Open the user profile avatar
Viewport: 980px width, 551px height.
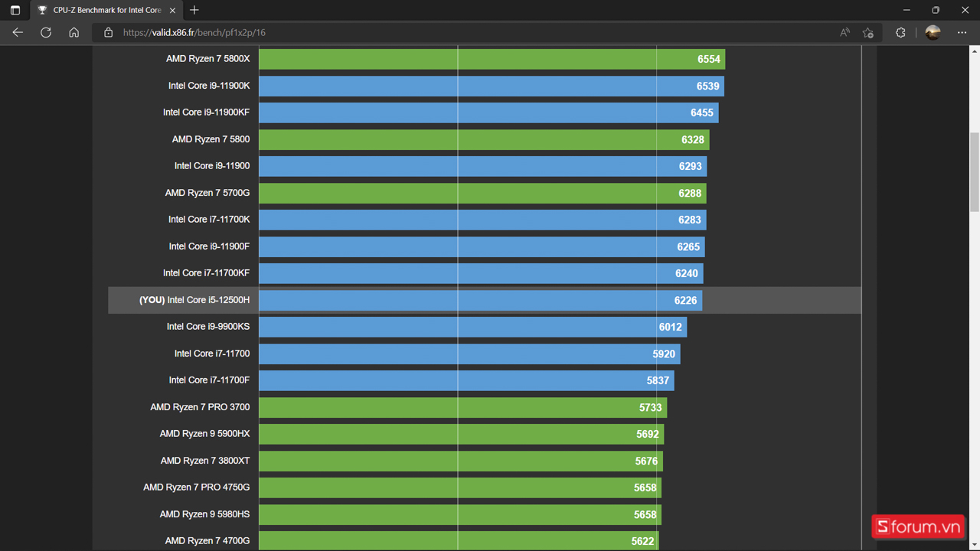click(932, 32)
